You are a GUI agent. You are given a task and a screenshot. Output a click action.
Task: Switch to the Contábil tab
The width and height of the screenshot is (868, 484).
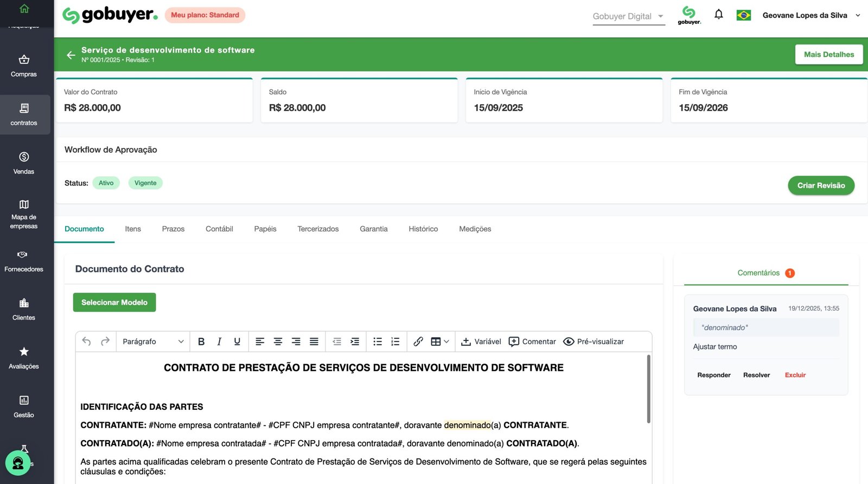coord(219,229)
